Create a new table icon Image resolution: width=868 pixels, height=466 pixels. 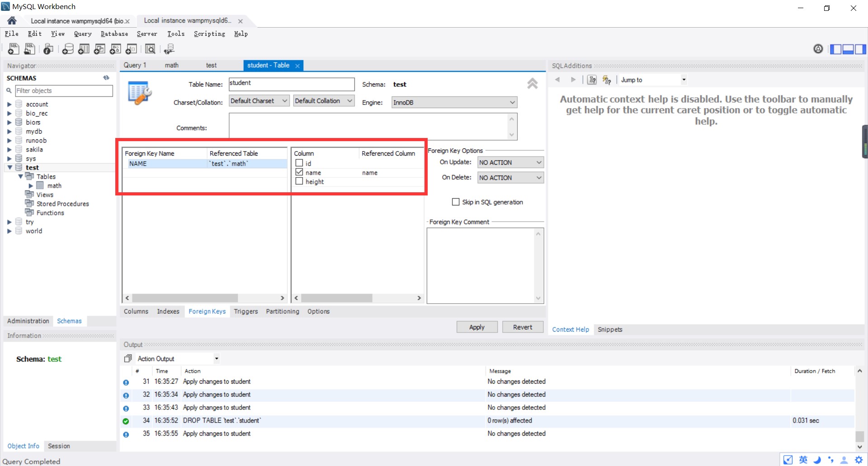[84, 49]
